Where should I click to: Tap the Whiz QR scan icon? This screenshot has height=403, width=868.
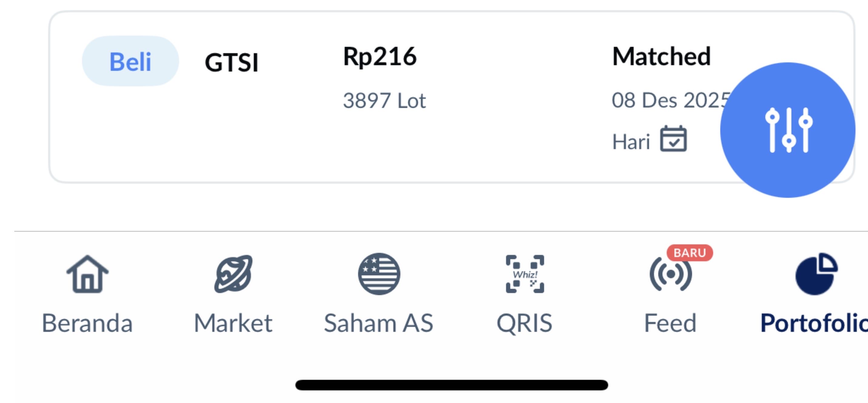click(x=524, y=274)
